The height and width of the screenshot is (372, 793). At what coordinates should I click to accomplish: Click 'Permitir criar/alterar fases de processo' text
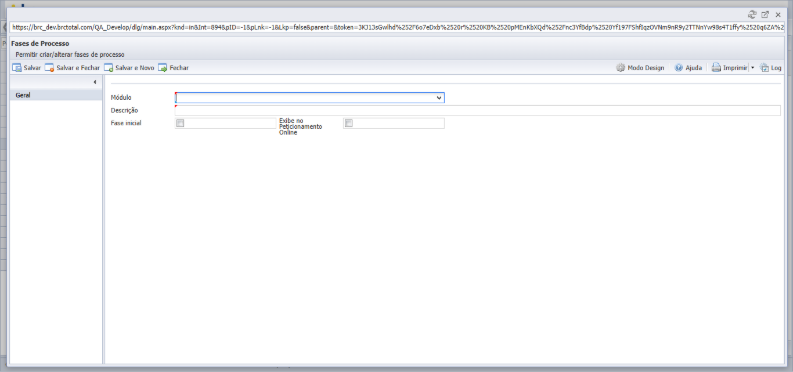pyautogui.click(x=70, y=54)
